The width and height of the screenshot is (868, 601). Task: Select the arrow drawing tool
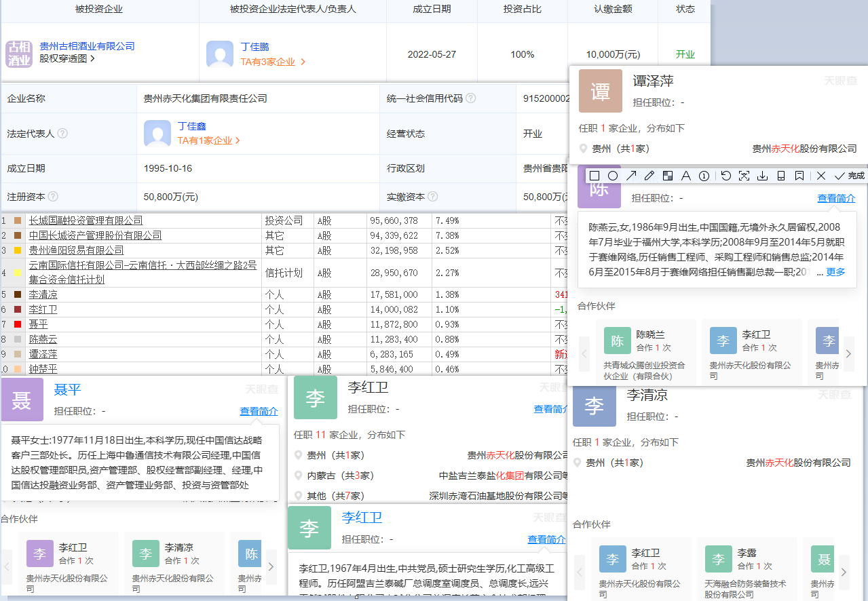point(631,176)
